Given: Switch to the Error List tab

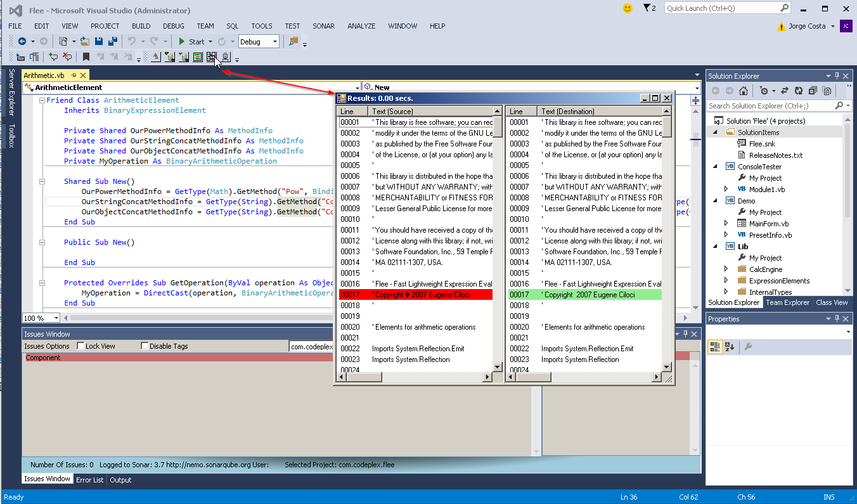Looking at the screenshot, I should coord(89,480).
